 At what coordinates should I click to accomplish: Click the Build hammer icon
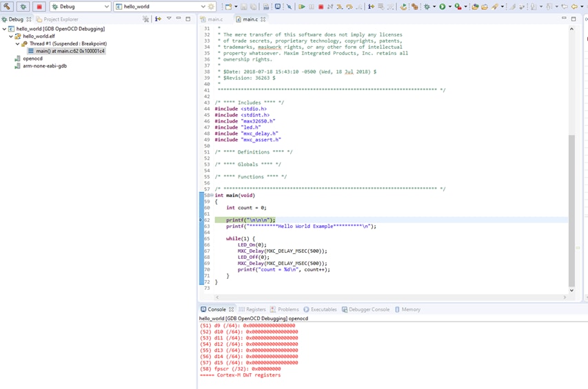pos(7,6)
